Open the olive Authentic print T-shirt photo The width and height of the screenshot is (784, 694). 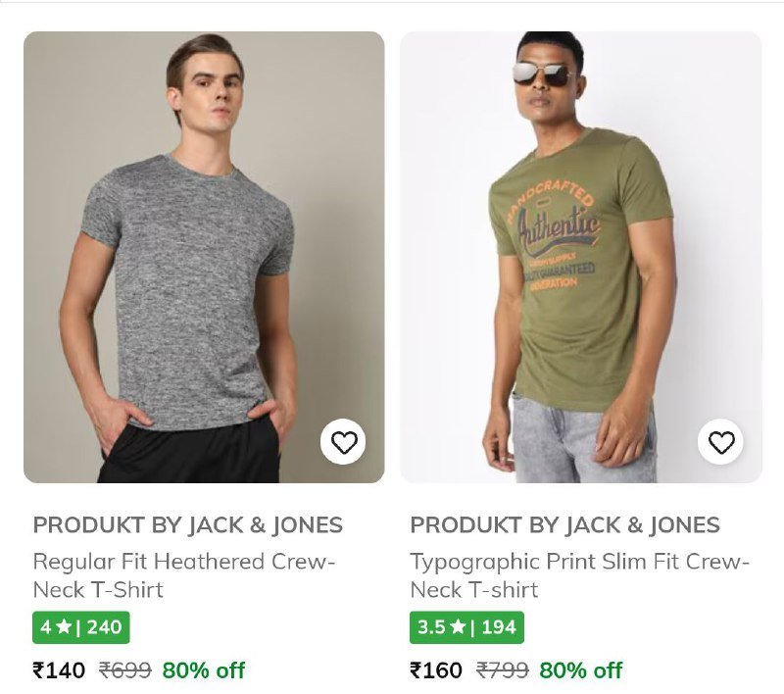(580, 257)
